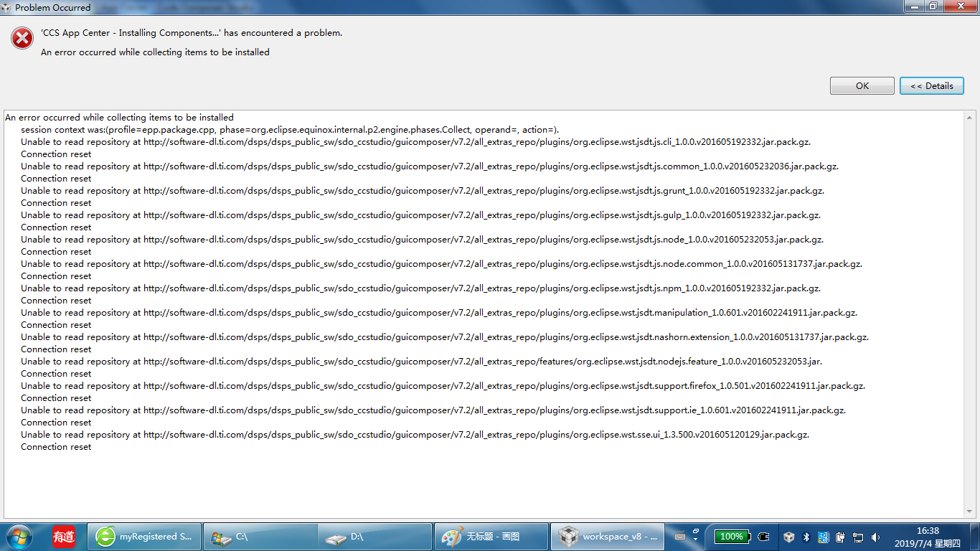Click OK to dismiss the problem dialog
980x551 pixels.
[862, 85]
